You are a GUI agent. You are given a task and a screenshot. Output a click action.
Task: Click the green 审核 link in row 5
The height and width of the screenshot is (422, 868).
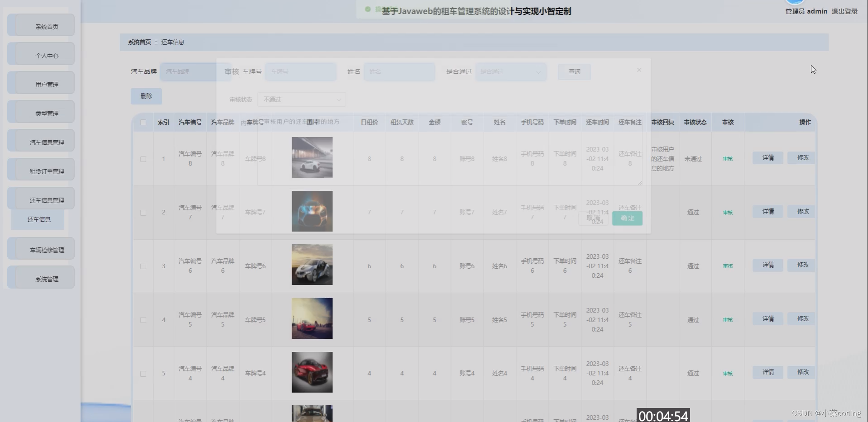point(728,374)
